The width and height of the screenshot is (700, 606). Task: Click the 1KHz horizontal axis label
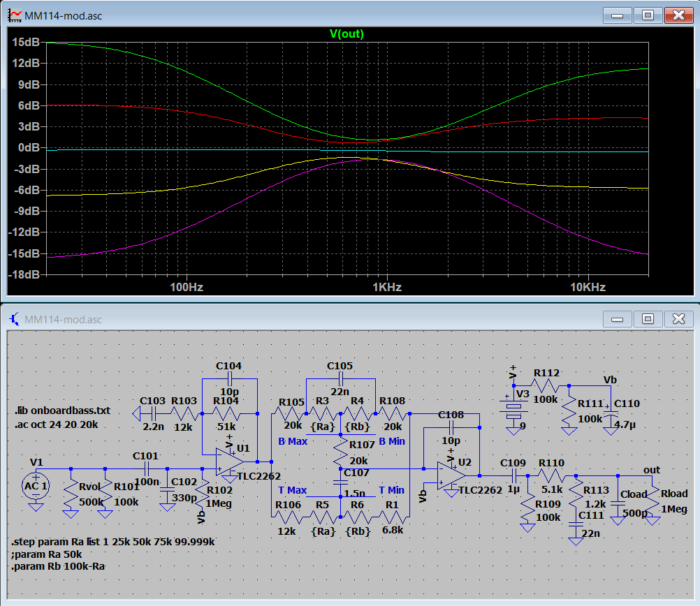387,287
